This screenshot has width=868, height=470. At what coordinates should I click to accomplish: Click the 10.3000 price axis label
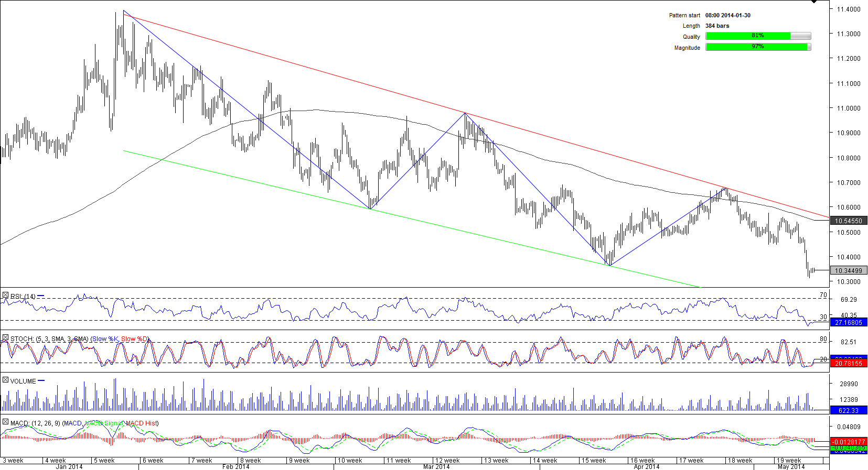coord(848,281)
